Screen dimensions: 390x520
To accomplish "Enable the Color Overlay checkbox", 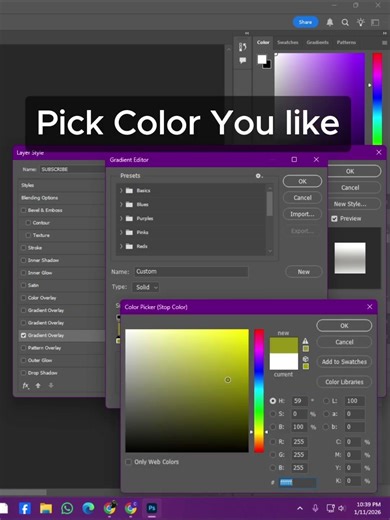I will 23,298.
